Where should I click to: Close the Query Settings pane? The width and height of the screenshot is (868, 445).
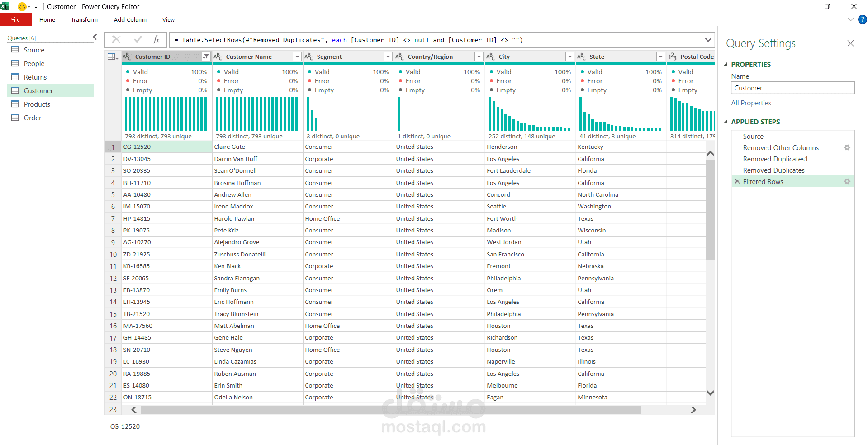click(x=850, y=43)
